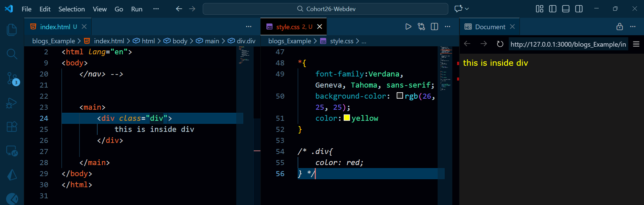Image resolution: width=644 pixels, height=205 pixels.
Task: Click 'this is inside div' preview text
Action: [495, 63]
